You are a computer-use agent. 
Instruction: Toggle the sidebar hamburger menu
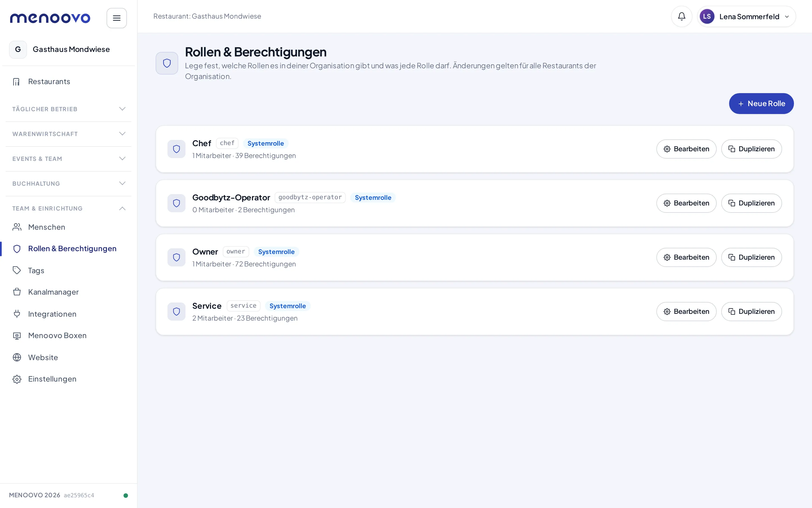(x=116, y=18)
